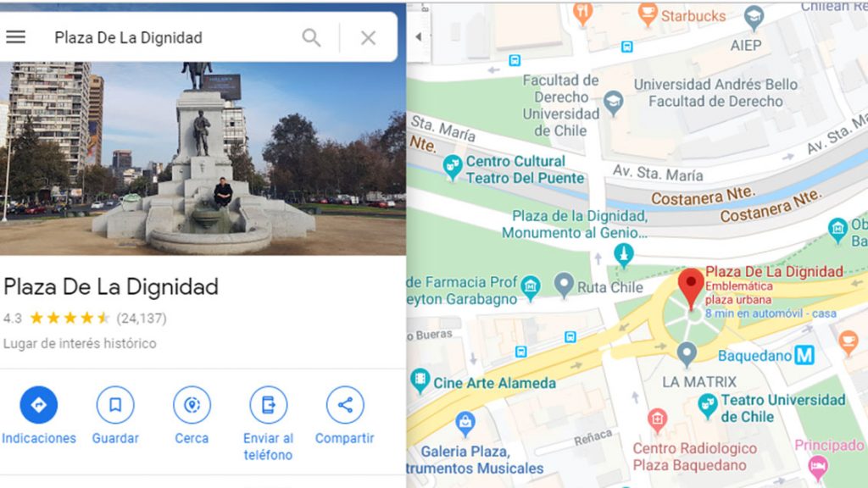
Task: Click the Teatro Universidad de Chile marker
Action: (707, 408)
